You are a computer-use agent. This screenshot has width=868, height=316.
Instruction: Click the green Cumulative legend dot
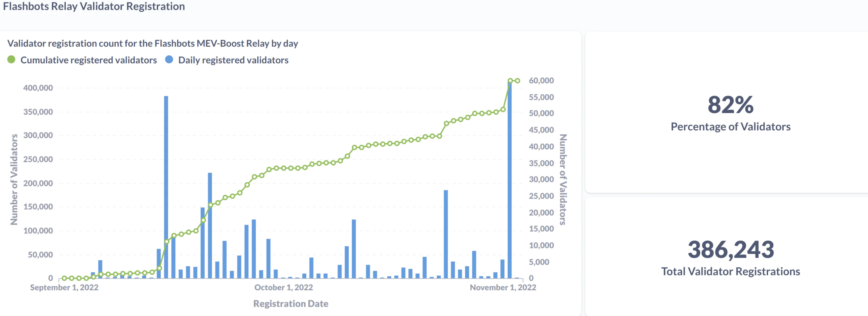[12, 60]
